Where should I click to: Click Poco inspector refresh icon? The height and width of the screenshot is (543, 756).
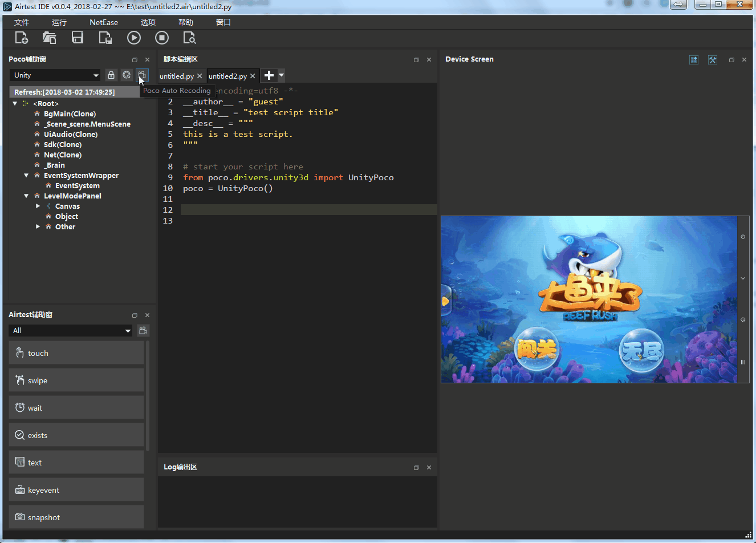coord(127,75)
